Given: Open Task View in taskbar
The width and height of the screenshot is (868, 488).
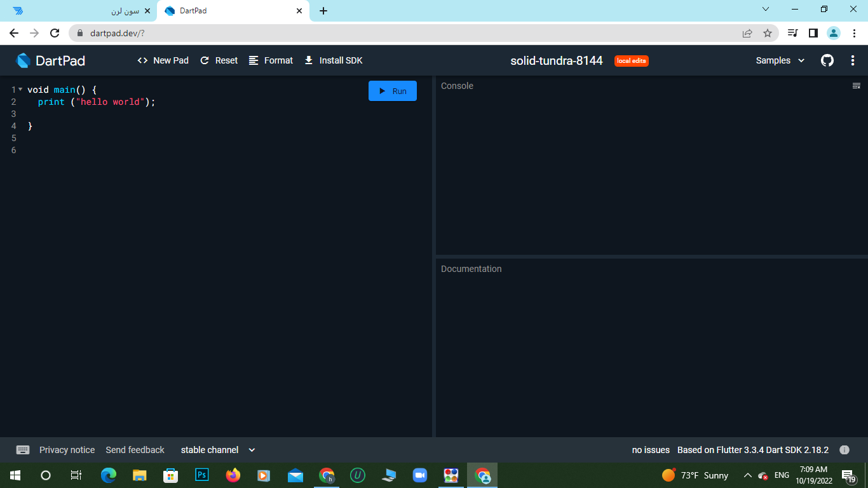Looking at the screenshot, I should [76, 475].
